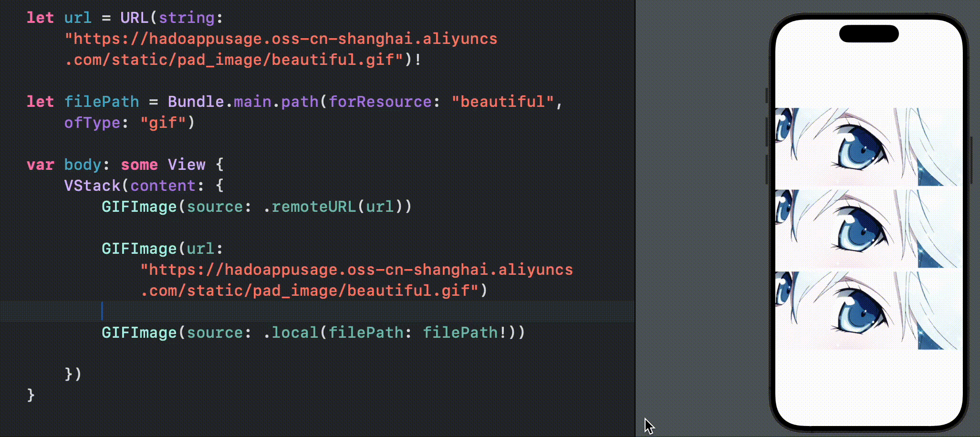Image resolution: width=980 pixels, height=437 pixels.
Task: Click '.com/static/pad_image/beautiful.gif")' under GIFImage(url:)
Action: 313,291
